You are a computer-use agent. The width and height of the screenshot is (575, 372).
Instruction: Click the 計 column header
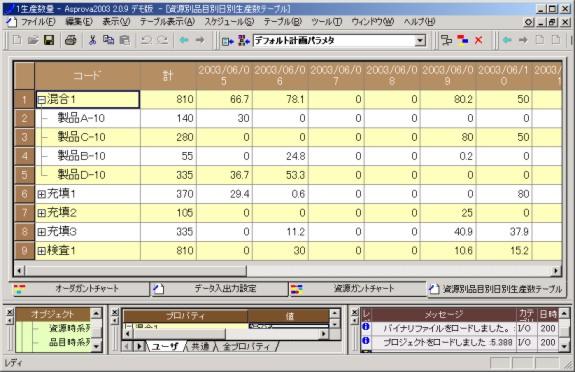pyautogui.click(x=168, y=76)
